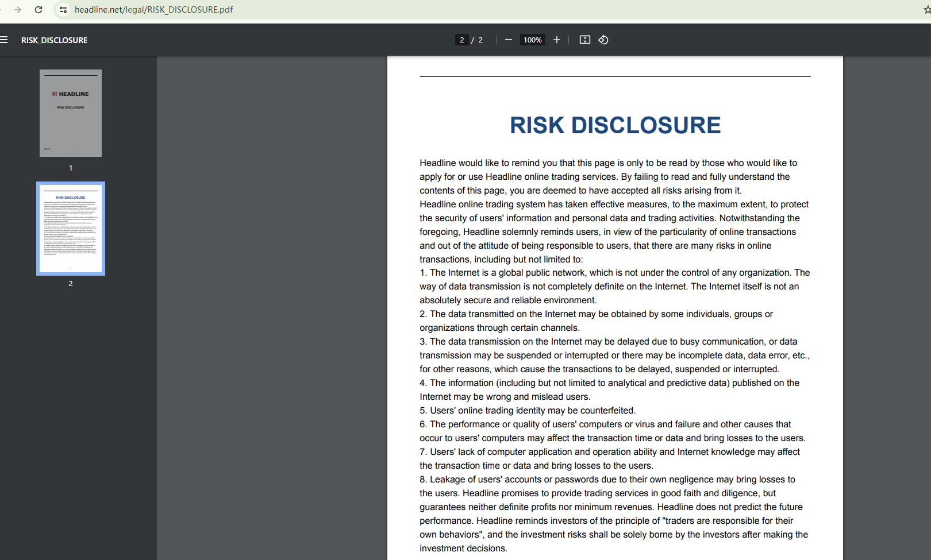931x560 pixels.
Task: Open site information icon beside the URL
Action: [x=63, y=10]
